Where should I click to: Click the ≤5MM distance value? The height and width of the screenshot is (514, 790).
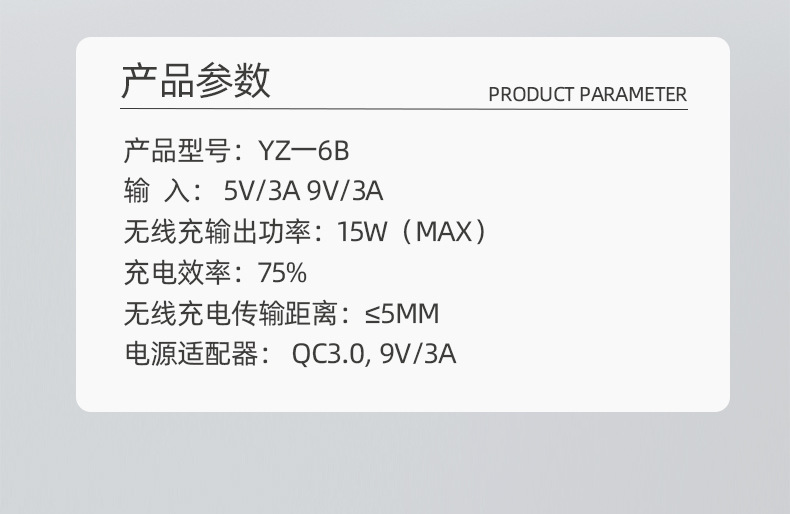coord(402,313)
